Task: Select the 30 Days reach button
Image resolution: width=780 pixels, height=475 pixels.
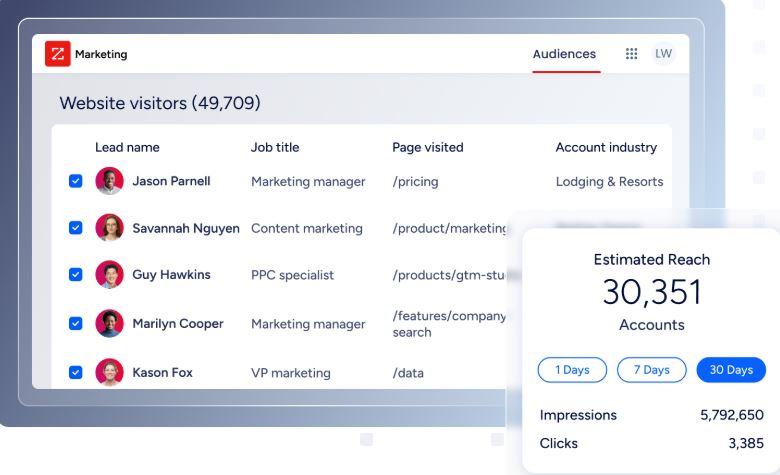Action: tap(731, 370)
